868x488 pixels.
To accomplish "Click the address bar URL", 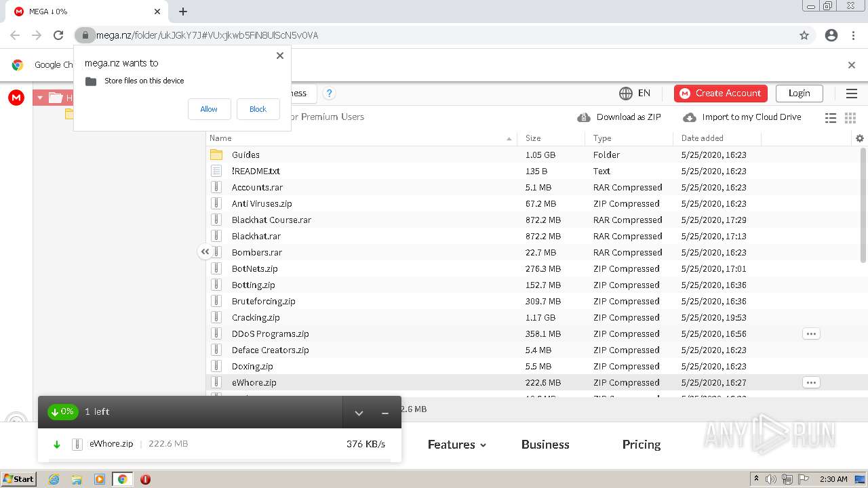I will click(x=207, y=35).
